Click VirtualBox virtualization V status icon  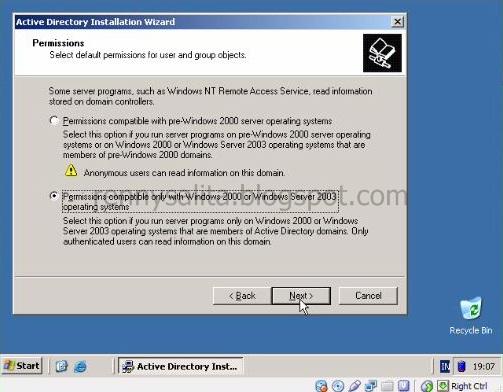403,386
